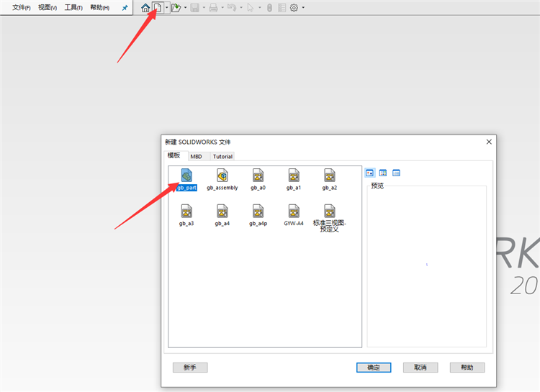Click the 帮助 button in dialog
This screenshot has width=540, height=392.
467,368
